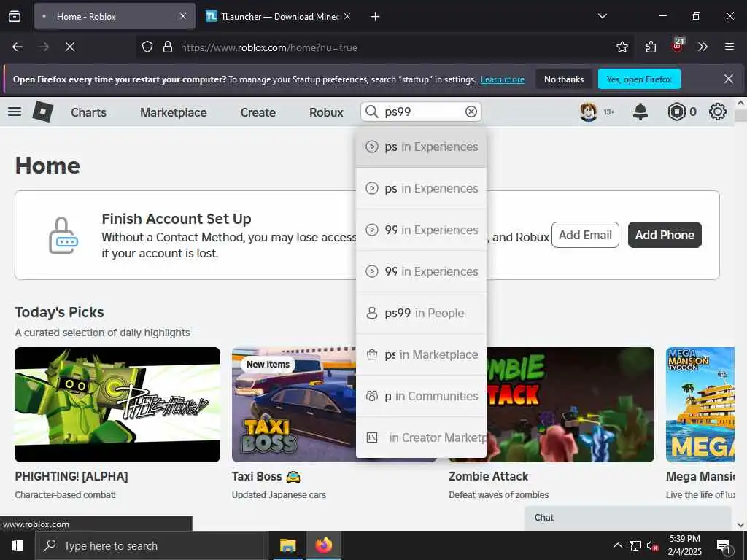Open the Firefox View icon
The image size is (747, 560).
(15, 16)
